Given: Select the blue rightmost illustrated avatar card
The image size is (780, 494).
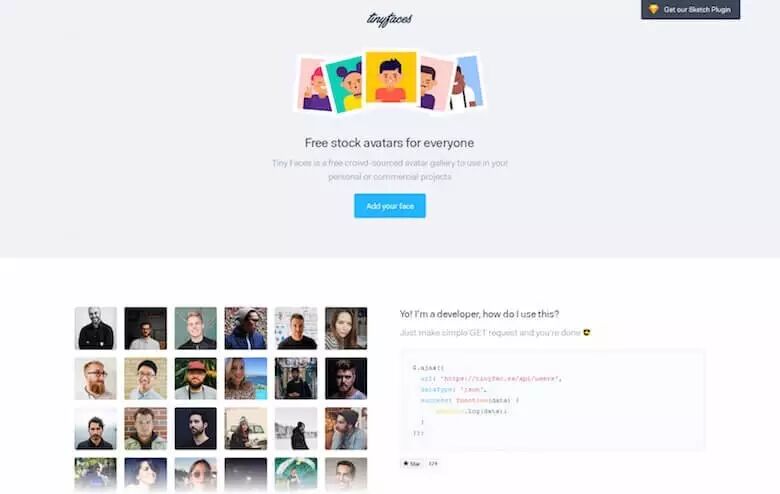Looking at the screenshot, I should 468,82.
